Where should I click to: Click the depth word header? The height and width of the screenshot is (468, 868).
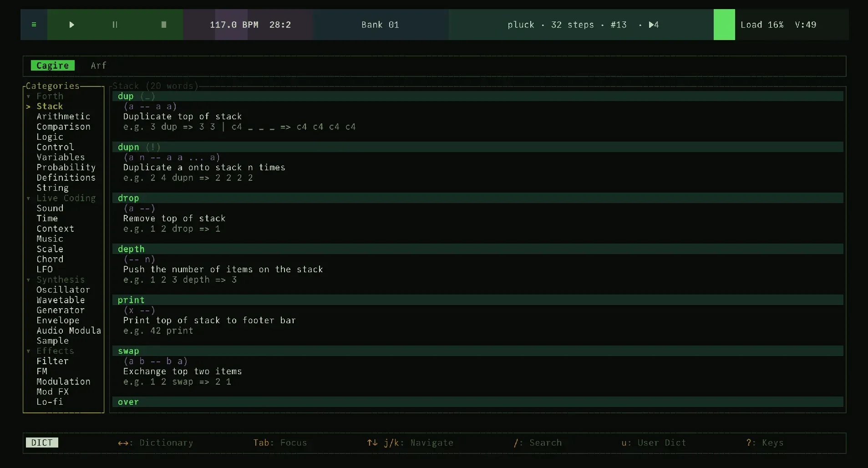pos(478,249)
